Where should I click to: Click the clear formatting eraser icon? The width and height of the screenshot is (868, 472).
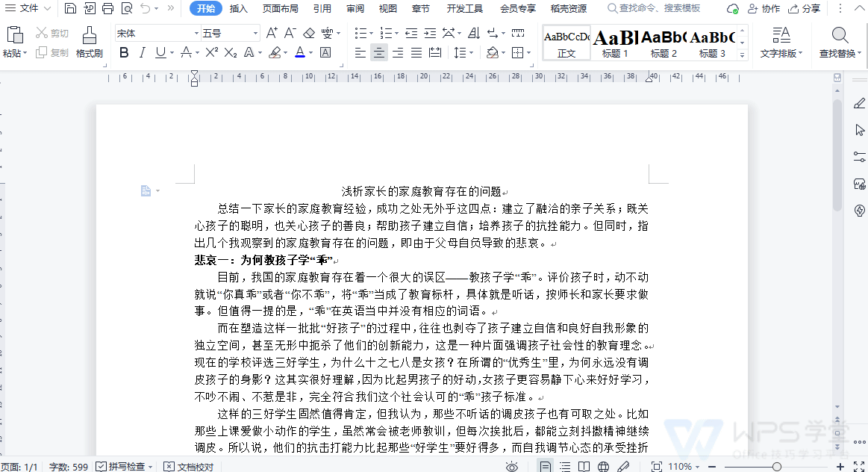[x=309, y=34]
